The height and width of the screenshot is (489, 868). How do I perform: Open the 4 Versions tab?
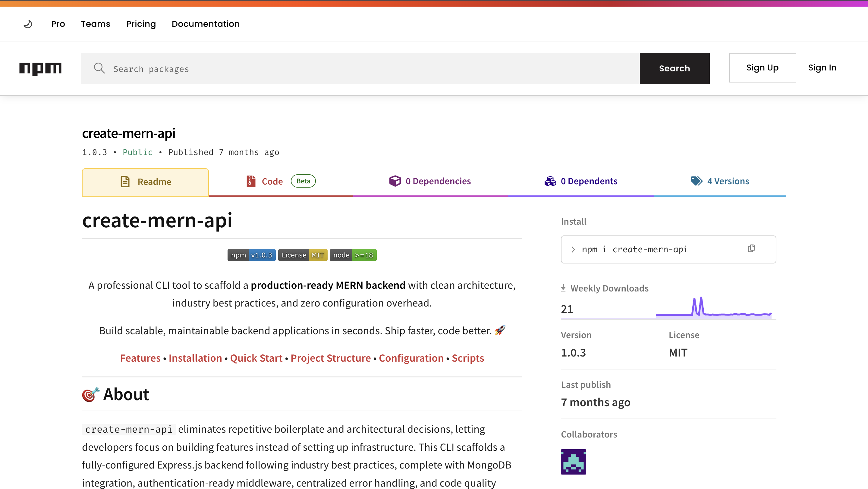[720, 181]
